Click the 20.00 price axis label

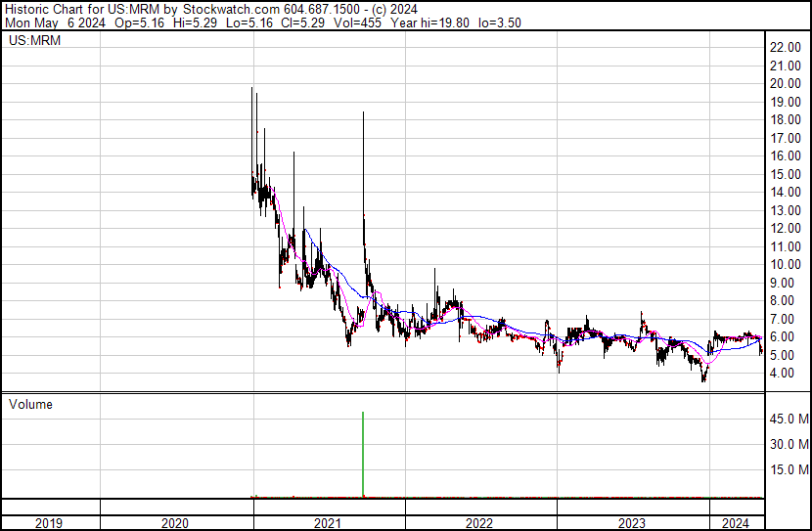pyautogui.click(x=786, y=83)
